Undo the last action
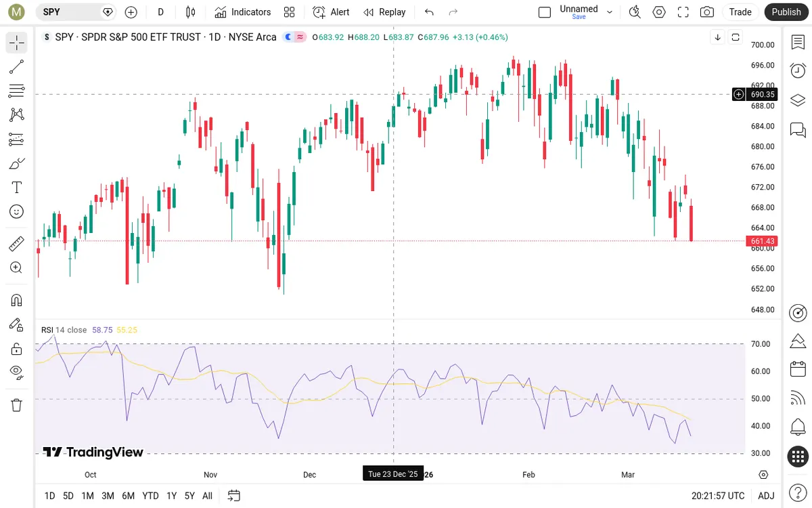Screen dimensions: 812x508 tap(429, 12)
